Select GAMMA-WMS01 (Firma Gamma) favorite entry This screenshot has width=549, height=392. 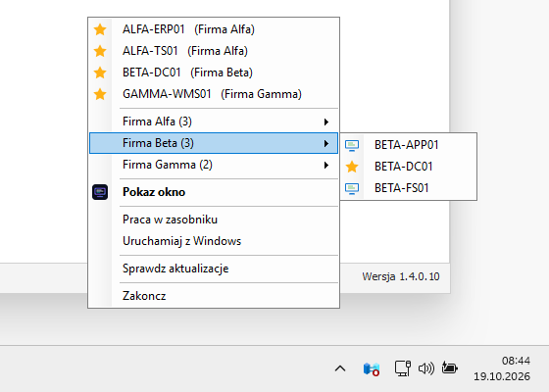click(x=214, y=94)
